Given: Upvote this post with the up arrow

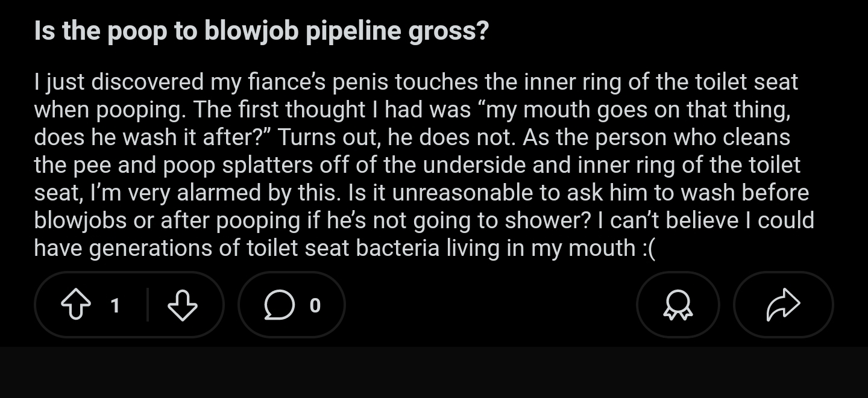Looking at the screenshot, I should pyautogui.click(x=75, y=305).
